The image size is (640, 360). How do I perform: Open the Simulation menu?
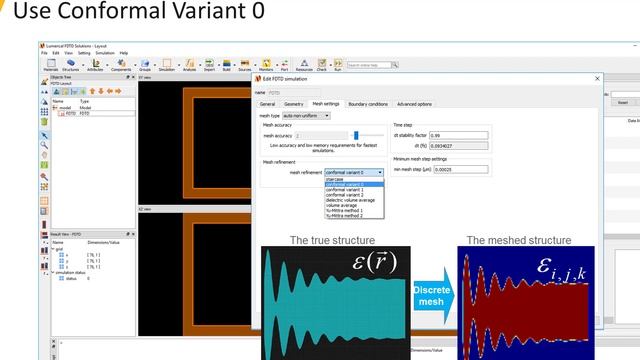[105, 53]
